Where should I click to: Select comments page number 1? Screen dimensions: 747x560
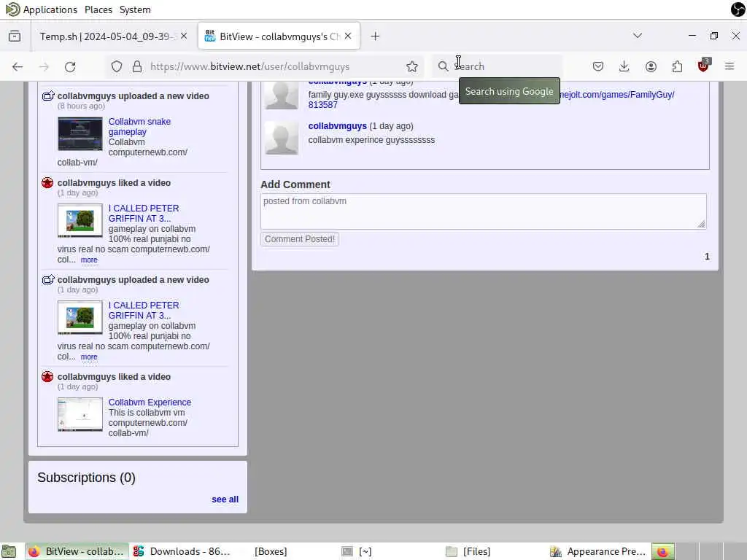click(x=707, y=257)
